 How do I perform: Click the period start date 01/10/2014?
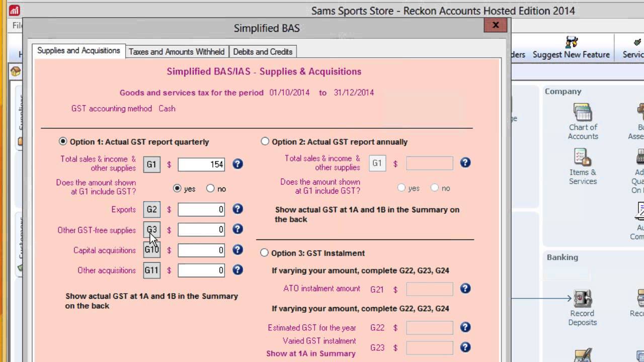289,93
